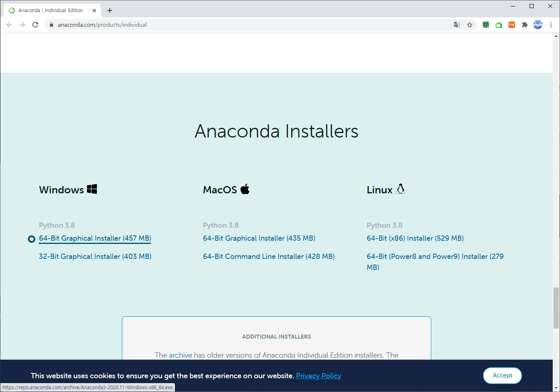Click the Windows heading text
Image resolution: width=560 pixels, height=392 pixels.
[62, 190]
